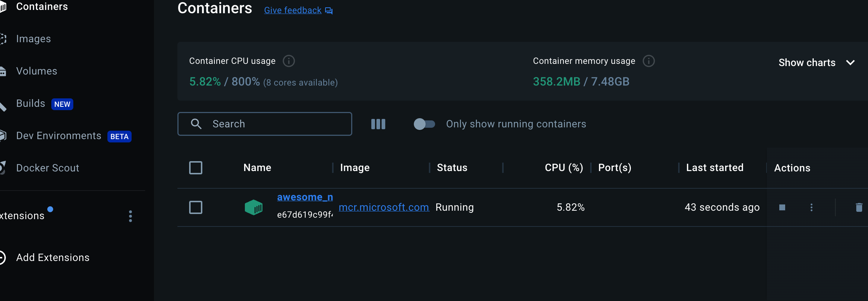The width and height of the screenshot is (868, 301).
Task: Click memory usage info icon
Action: [648, 61]
